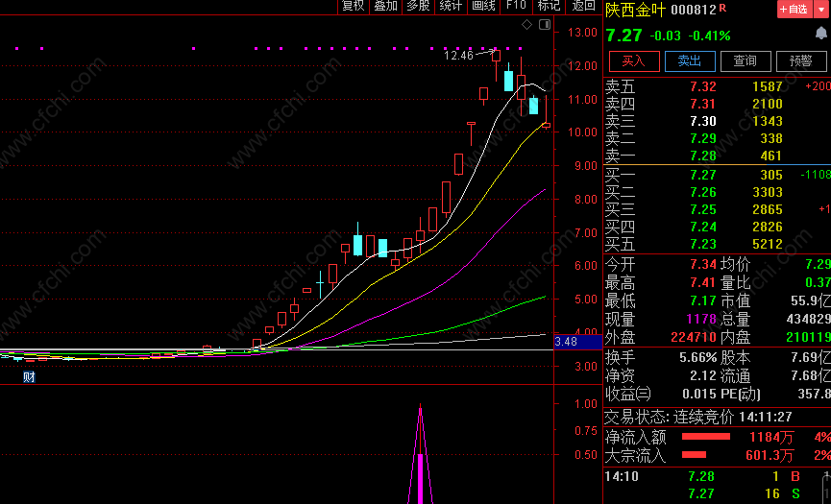Click the cyan candlestick near 7.00

[357, 245]
